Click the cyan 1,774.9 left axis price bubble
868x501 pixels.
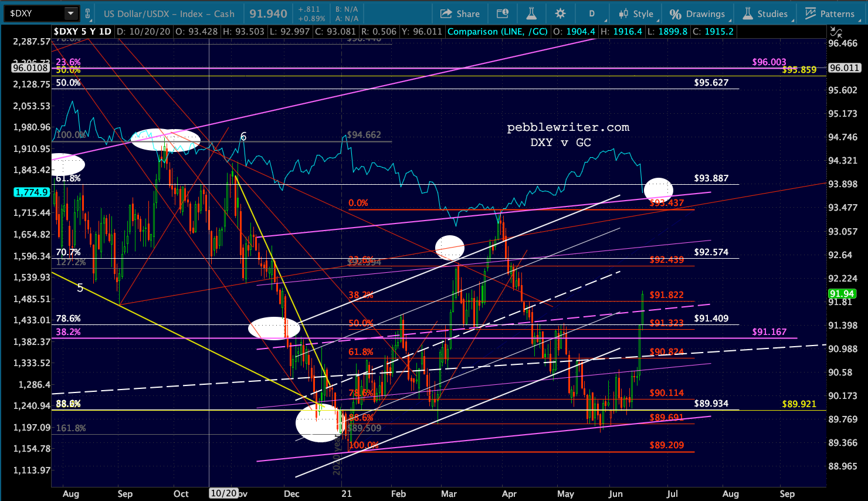tap(32, 192)
